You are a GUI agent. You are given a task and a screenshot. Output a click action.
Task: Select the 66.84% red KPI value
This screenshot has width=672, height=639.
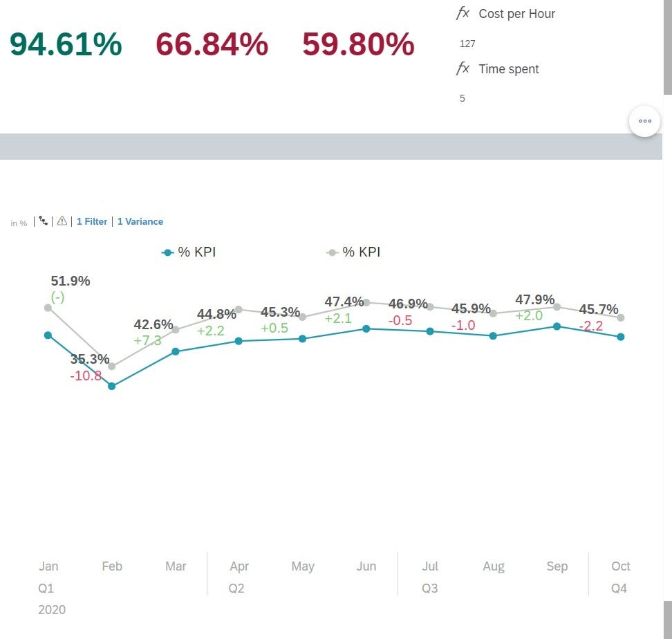pyautogui.click(x=212, y=44)
